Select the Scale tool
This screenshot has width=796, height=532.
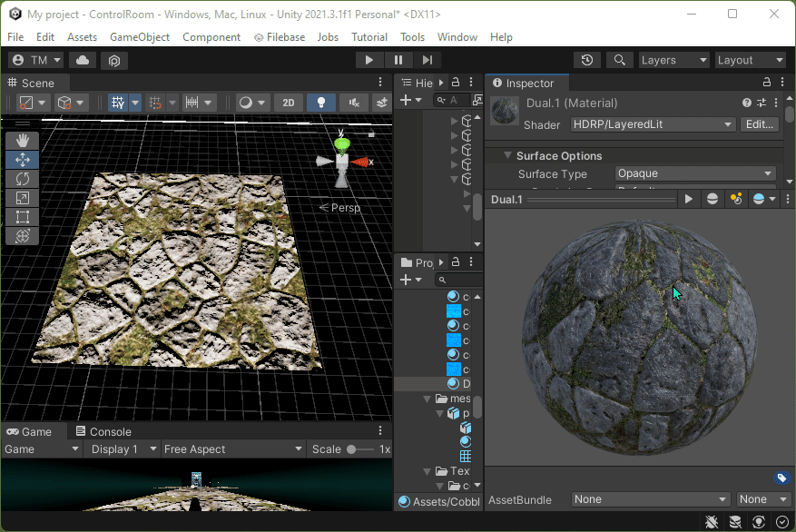coord(23,198)
